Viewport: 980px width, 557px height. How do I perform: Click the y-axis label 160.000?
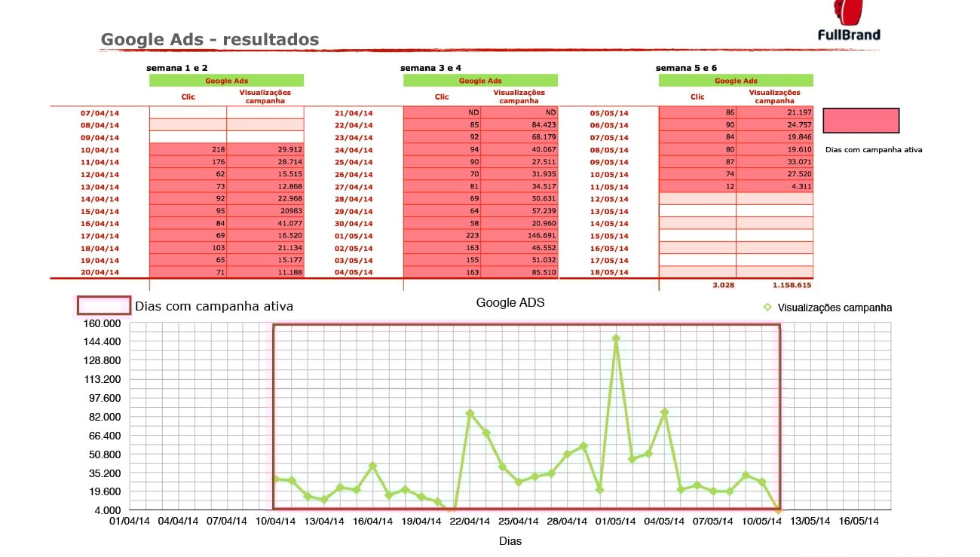(103, 324)
